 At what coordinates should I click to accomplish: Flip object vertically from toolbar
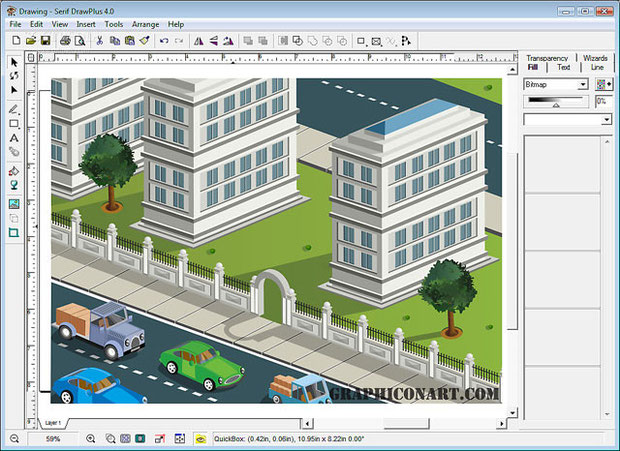[x=214, y=41]
